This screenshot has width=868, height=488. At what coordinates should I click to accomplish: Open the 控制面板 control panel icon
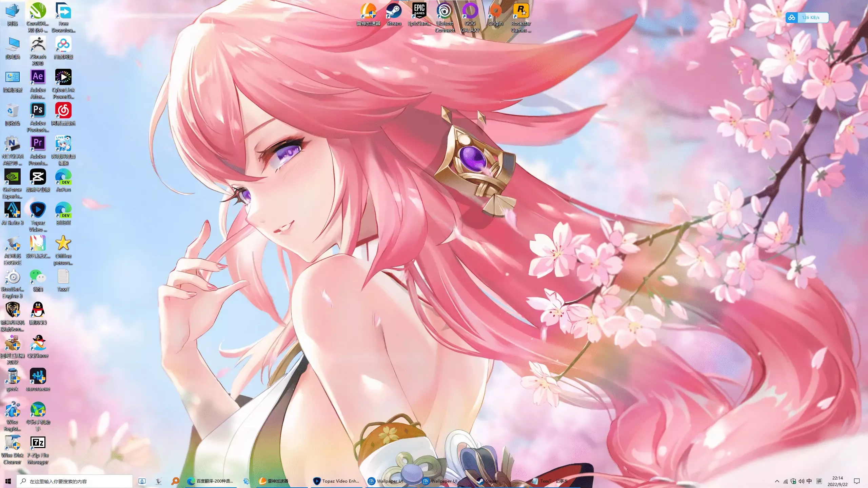point(12,81)
